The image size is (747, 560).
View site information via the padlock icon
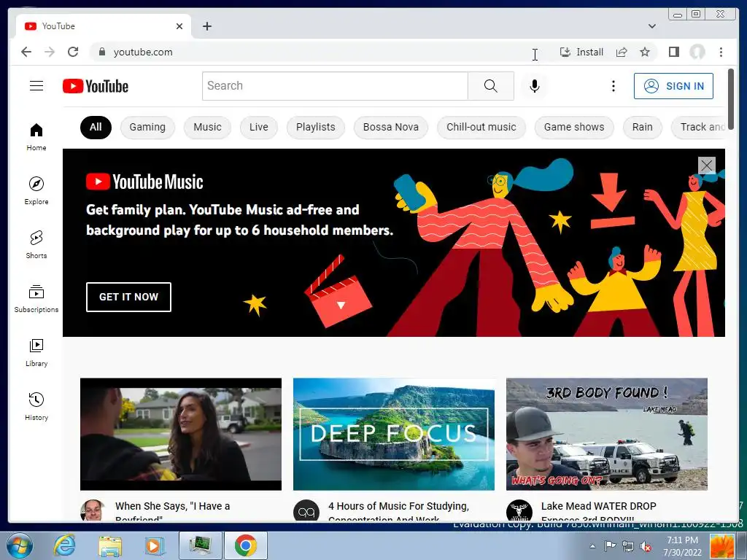tap(101, 52)
